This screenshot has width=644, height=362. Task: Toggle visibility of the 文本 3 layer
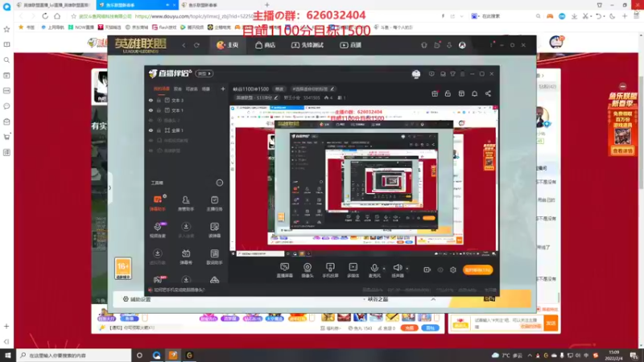(x=151, y=100)
